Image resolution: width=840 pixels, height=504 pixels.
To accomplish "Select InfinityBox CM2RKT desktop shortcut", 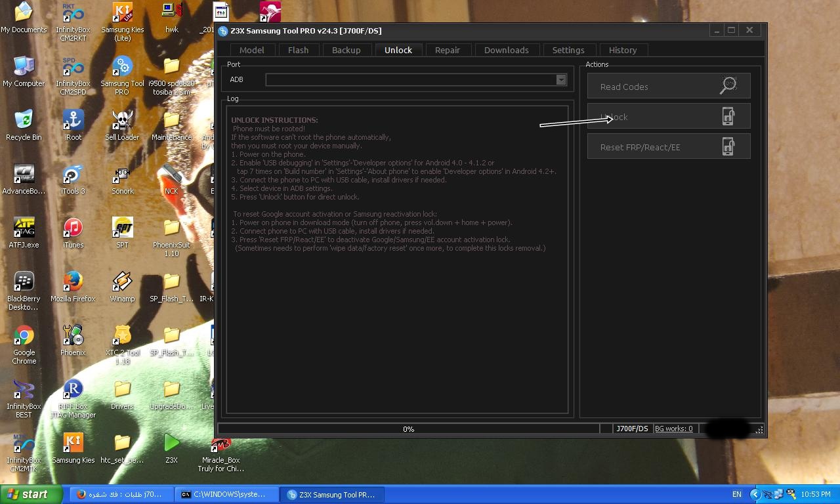I will [x=73, y=22].
